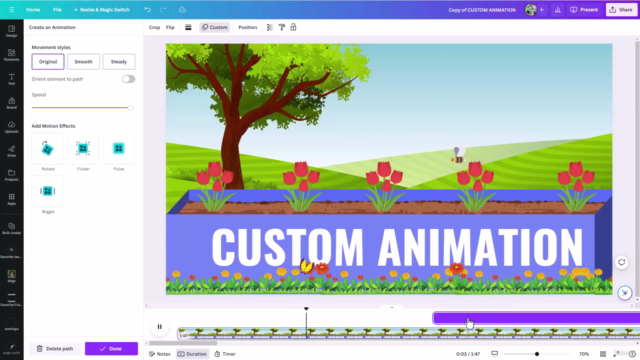Open the 70% zoom level menu

click(584, 354)
